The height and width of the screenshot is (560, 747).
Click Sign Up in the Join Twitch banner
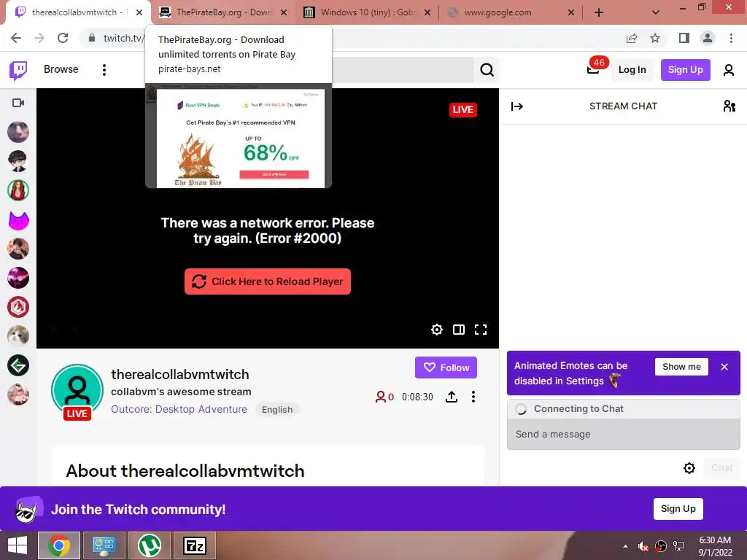[x=678, y=508]
